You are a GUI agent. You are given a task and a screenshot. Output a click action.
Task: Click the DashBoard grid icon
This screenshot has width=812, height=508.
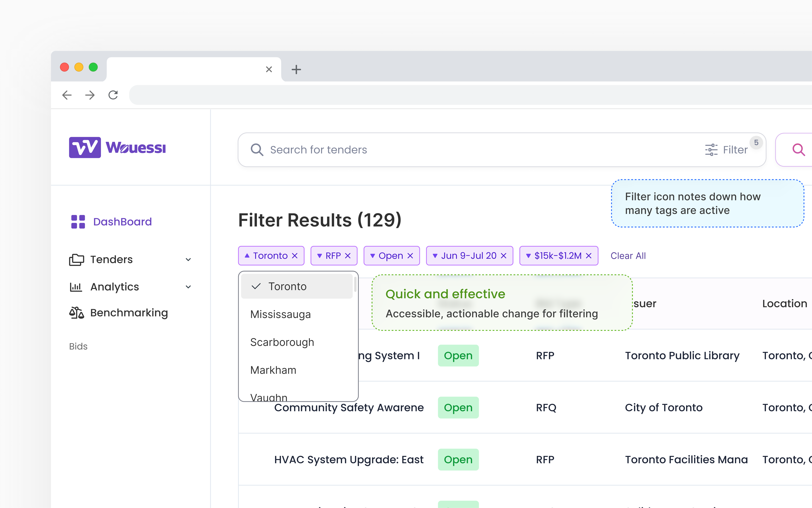tap(78, 222)
